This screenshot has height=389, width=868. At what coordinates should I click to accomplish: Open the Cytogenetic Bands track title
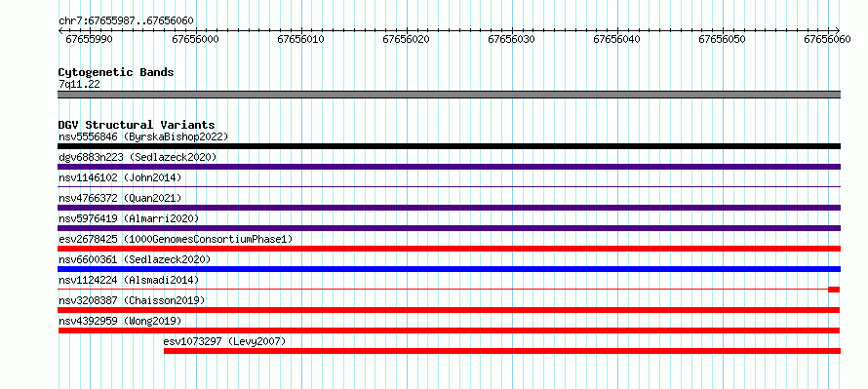point(116,72)
